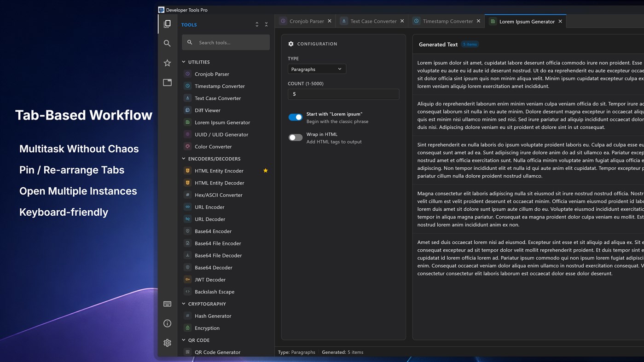The width and height of the screenshot is (644, 362).
Task: Disable the Start with "Lorem ipsum" toggle
Action: click(x=296, y=117)
